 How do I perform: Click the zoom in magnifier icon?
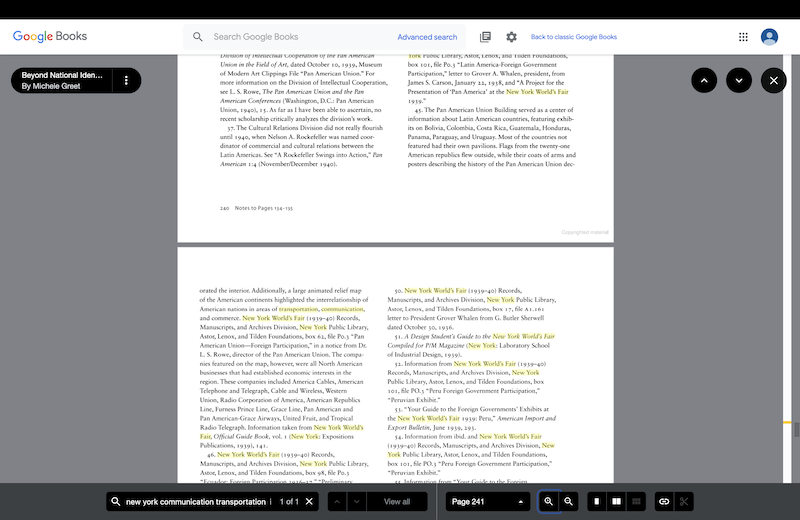549,501
